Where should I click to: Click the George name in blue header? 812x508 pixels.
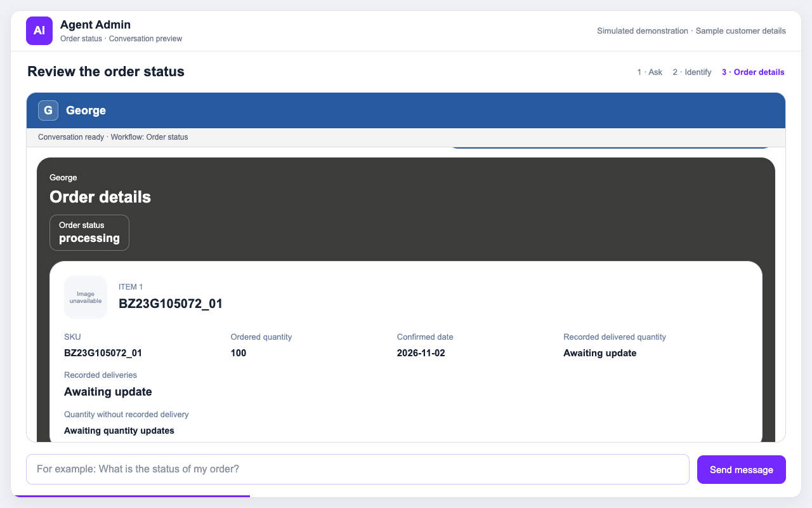pyautogui.click(x=86, y=110)
